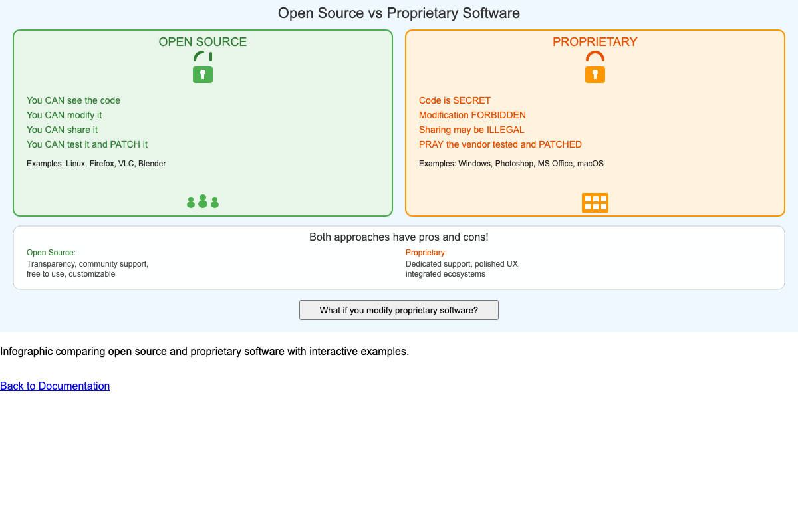Select the "You CAN see the code" line
Image resolution: width=798 pixels, height=532 pixels.
coord(73,100)
